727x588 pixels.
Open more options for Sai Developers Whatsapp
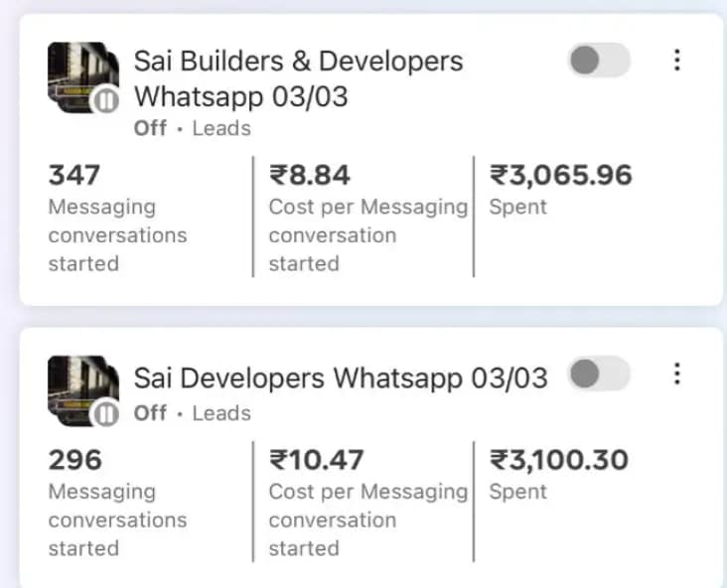[x=677, y=374]
